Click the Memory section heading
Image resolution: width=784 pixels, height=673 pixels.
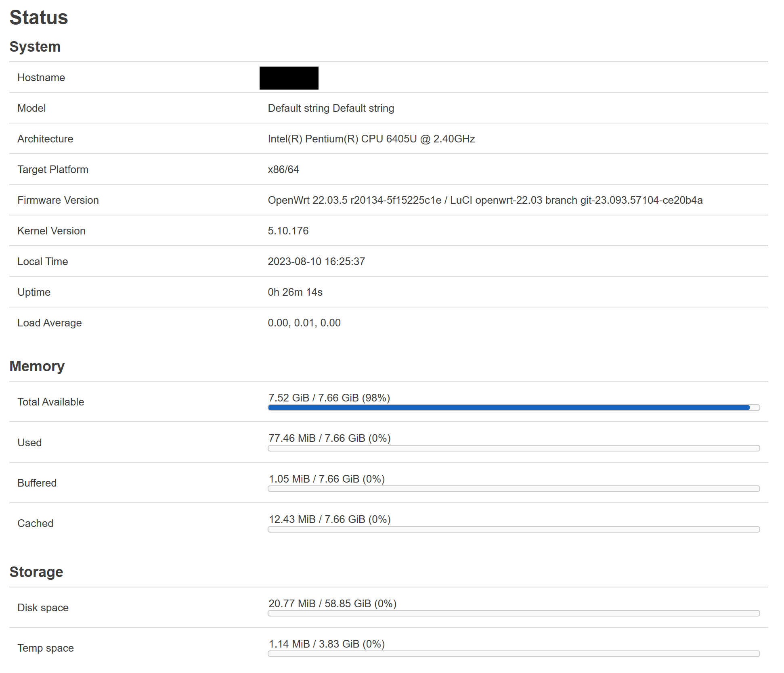coord(37,366)
